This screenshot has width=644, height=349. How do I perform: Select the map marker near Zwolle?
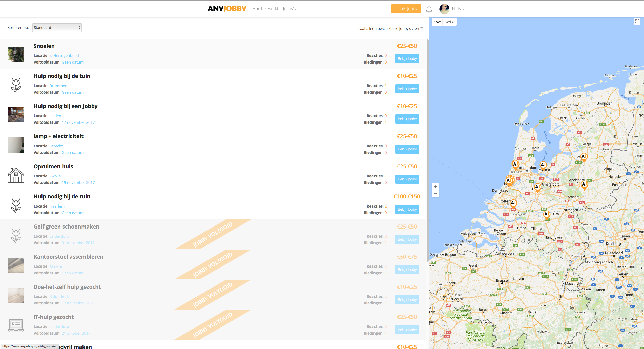584,157
